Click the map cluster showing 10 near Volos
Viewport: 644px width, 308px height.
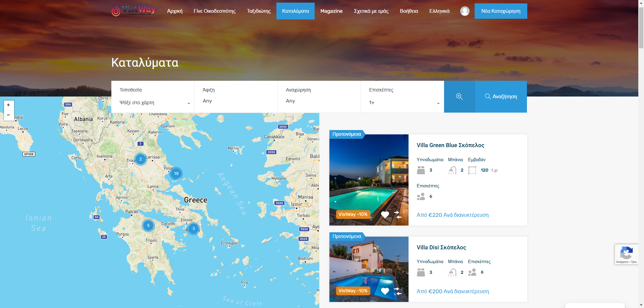[176, 174]
